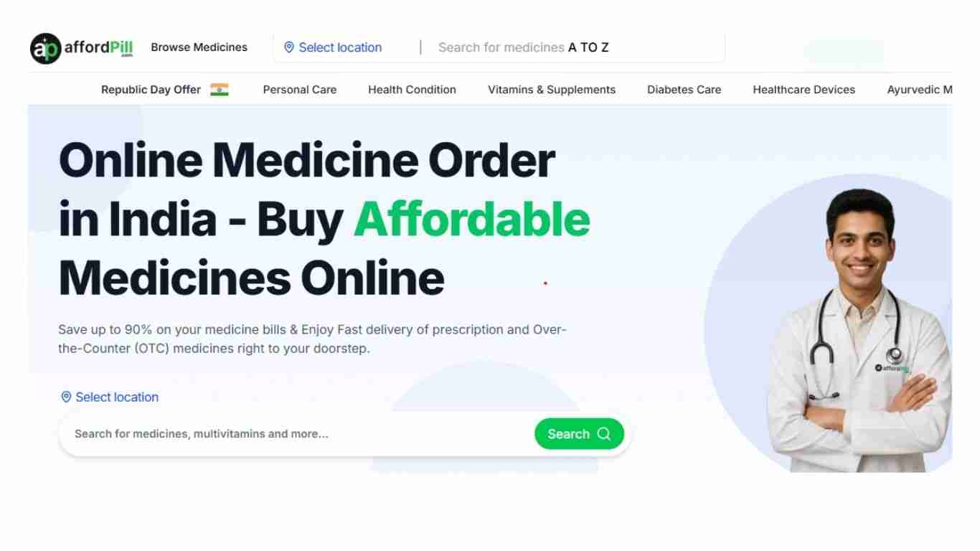Screen dimensions: 980x551
Task: Click the green Search button
Action: (x=580, y=433)
